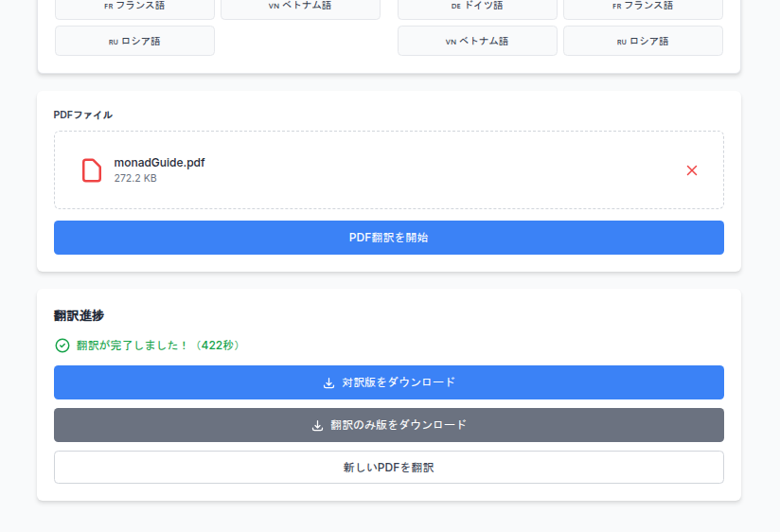Click the monadGuide.pdf file name

tap(159, 163)
